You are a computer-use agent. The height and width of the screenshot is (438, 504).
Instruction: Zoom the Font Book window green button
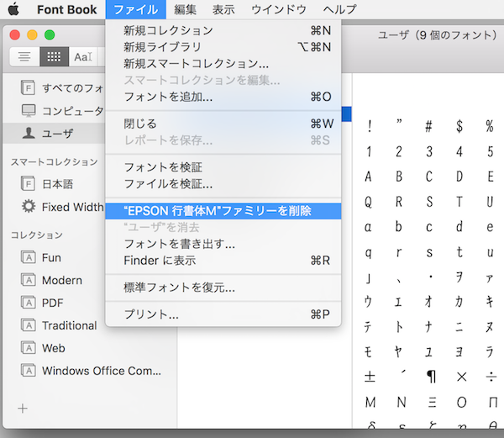click(50, 34)
